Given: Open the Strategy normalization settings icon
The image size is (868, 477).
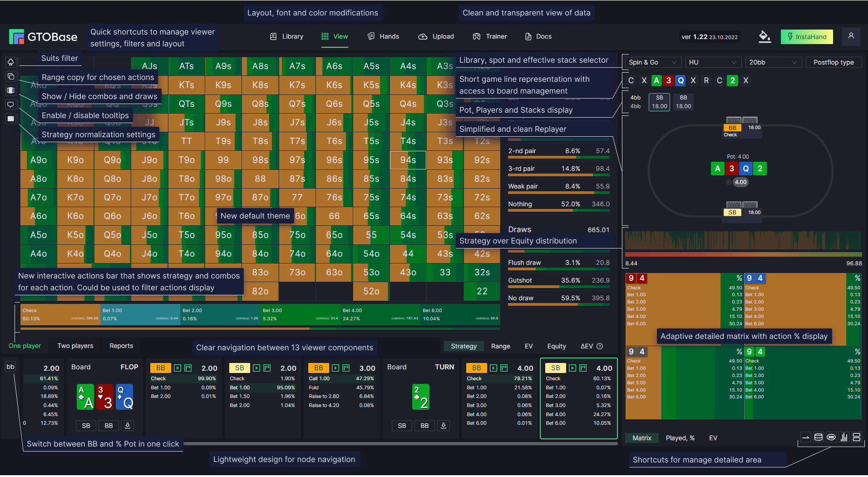Looking at the screenshot, I should point(11,118).
